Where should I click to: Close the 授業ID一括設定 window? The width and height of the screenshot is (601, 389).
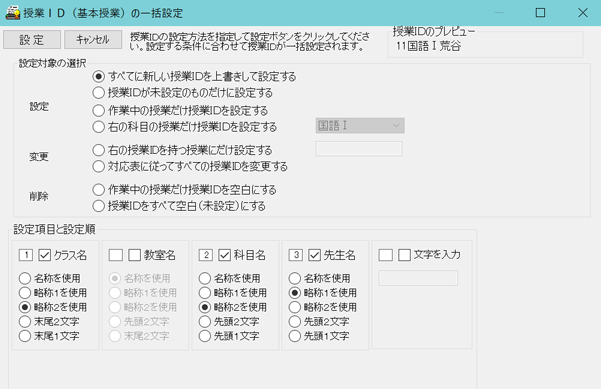click(583, 13)
